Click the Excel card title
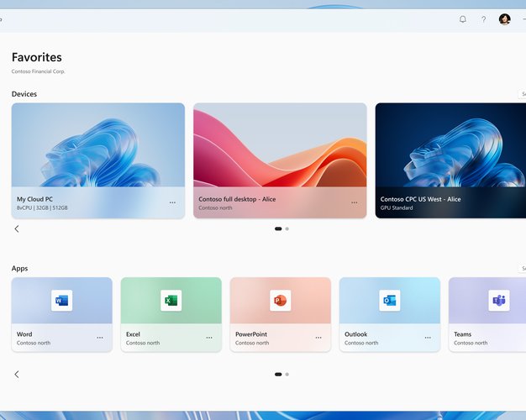Screen dimensions: 526x420 pyautogui.click(x=133, y=334)
